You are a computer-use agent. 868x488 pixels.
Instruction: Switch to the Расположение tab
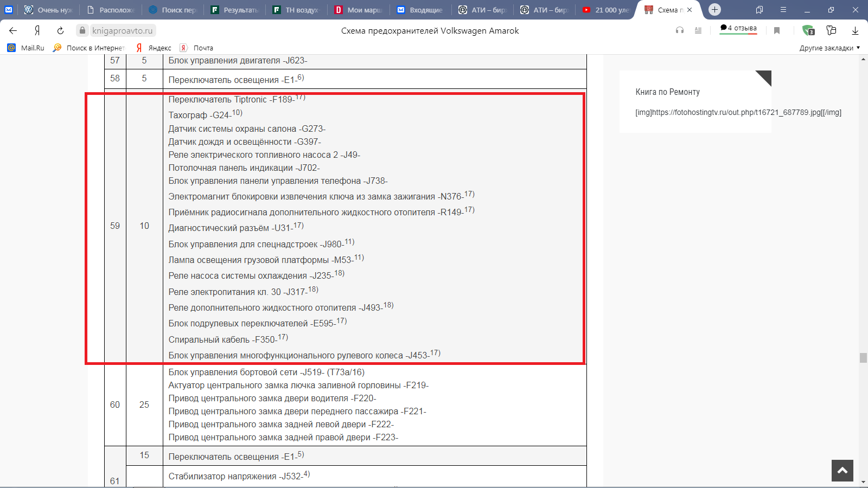[111, 10]
